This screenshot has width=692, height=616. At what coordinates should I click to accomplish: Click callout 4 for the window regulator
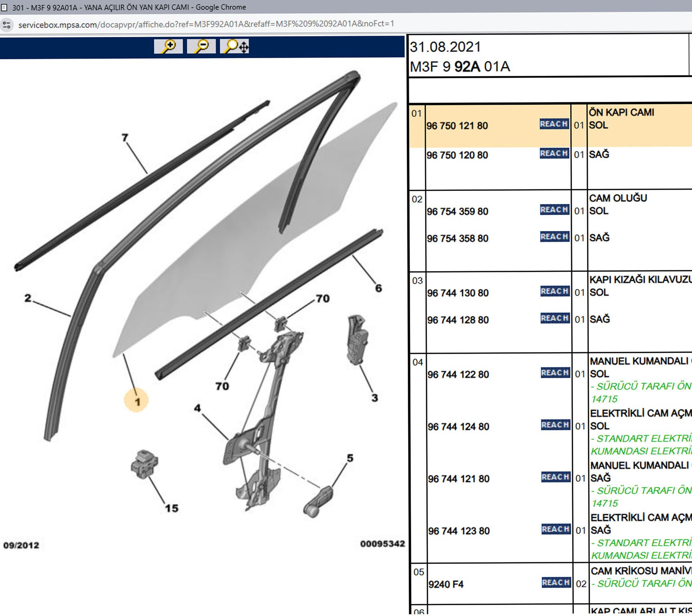click(x=197, y=409)
